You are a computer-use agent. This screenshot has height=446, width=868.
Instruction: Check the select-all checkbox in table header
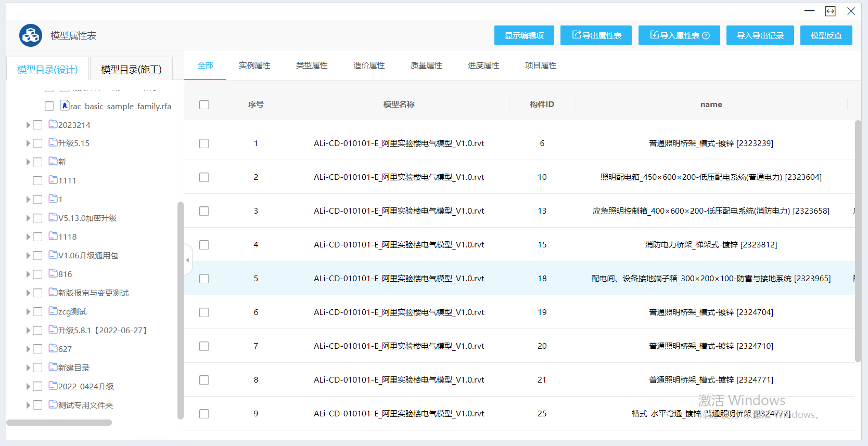click(204, 104)
